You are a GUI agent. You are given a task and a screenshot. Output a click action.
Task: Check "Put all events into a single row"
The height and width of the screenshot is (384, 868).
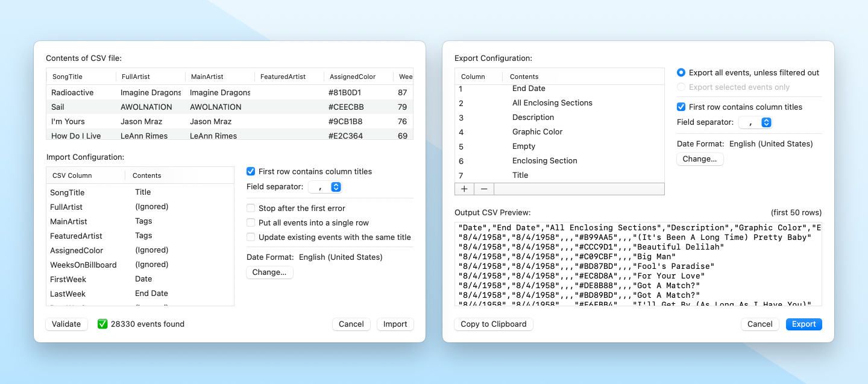251,221
